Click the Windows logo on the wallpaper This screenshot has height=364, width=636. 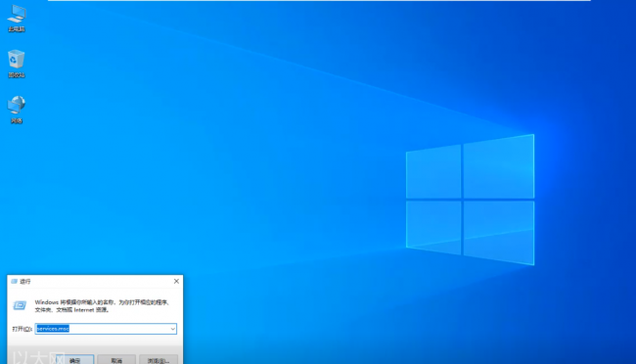470,200
